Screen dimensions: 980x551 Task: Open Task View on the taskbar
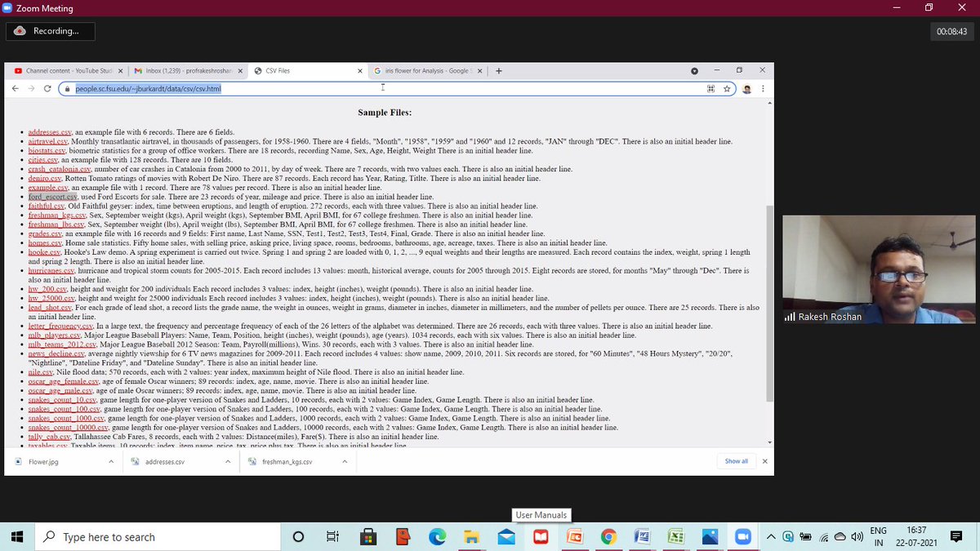point(332,536)
